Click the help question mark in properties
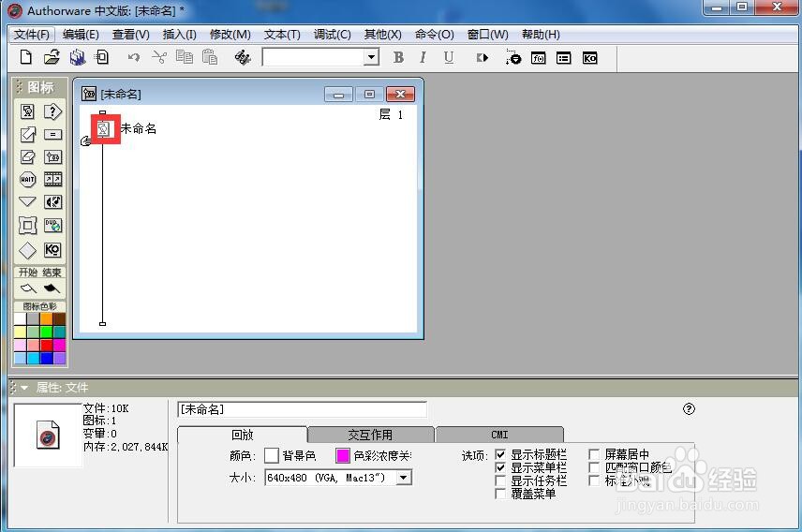Image resolution: width=802 pixels, height=532 pixels. point(689,408)
